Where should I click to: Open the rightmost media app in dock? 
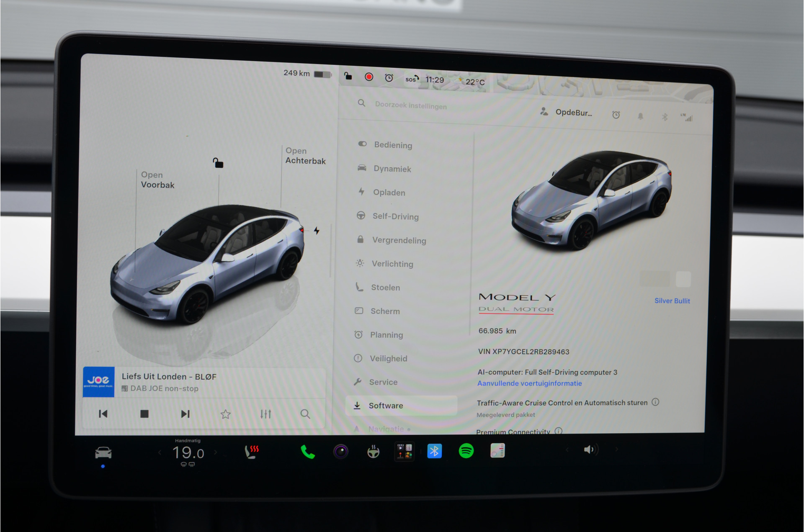[497, 451]
